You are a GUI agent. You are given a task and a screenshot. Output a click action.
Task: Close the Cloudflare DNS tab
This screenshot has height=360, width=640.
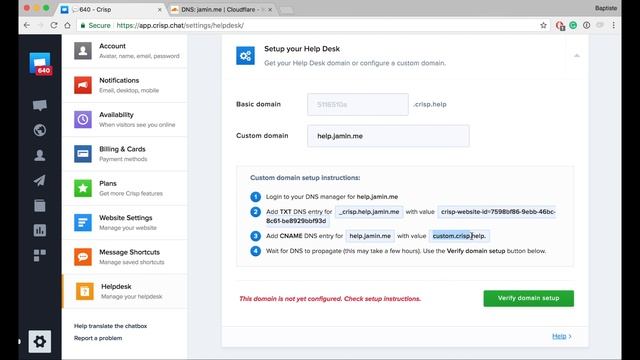pyautogui.click(x=270, y=9)
